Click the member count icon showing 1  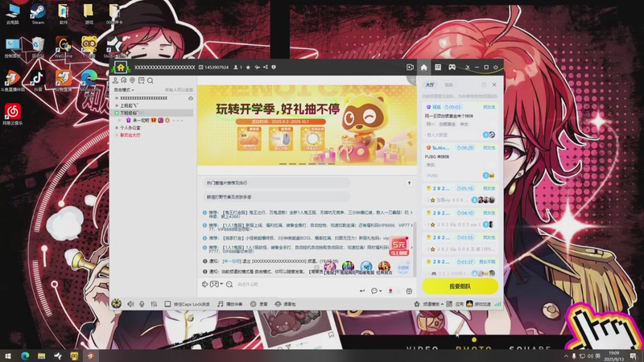237,67
